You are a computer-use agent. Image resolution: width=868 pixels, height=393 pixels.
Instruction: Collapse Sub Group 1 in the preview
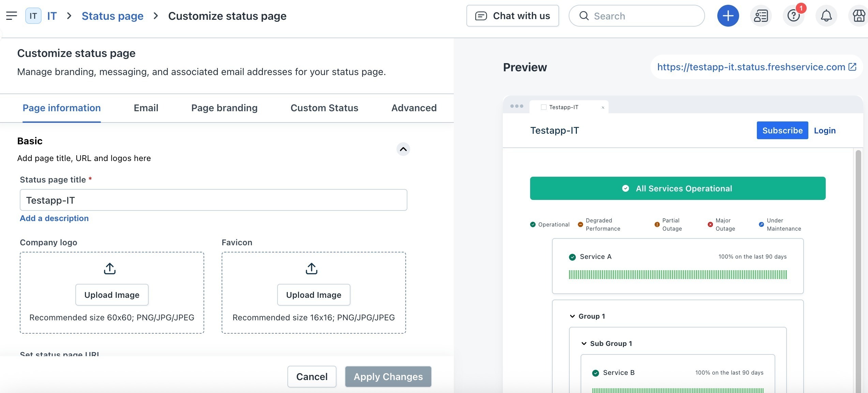[584, 344]
